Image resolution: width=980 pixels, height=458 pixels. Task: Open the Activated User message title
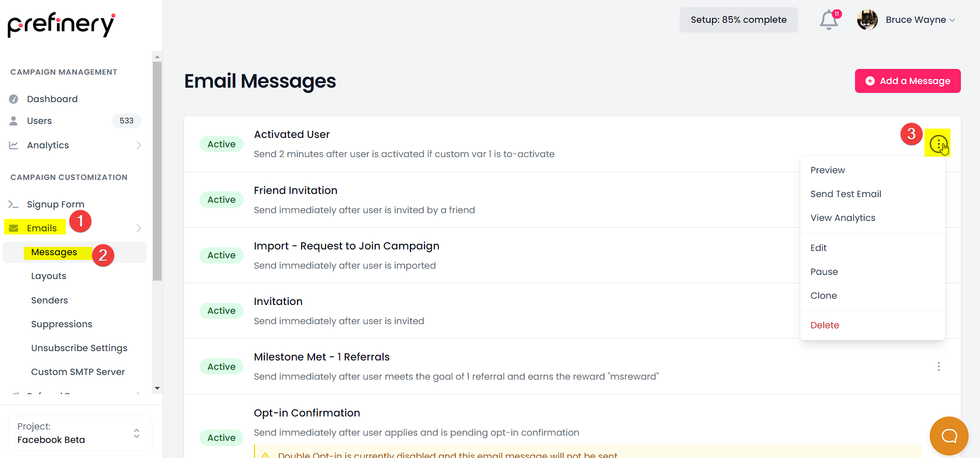[x=292, y=134]
